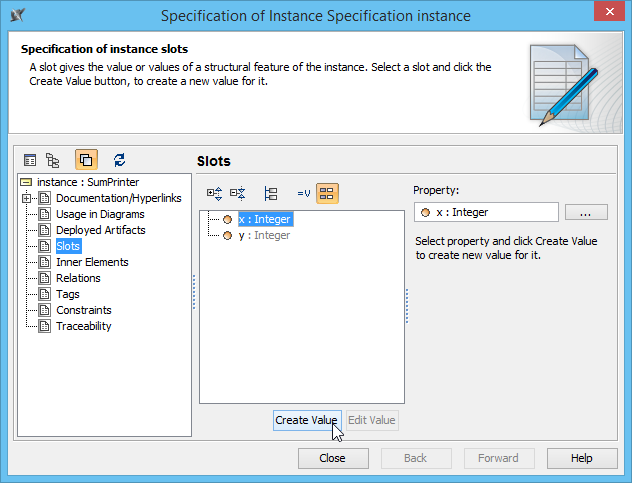Image resolution: width=632 pixels, height=483 pixels.
Task: Click the hierarchy tree icon in Slots toolbar
Action: coord(271,193)
